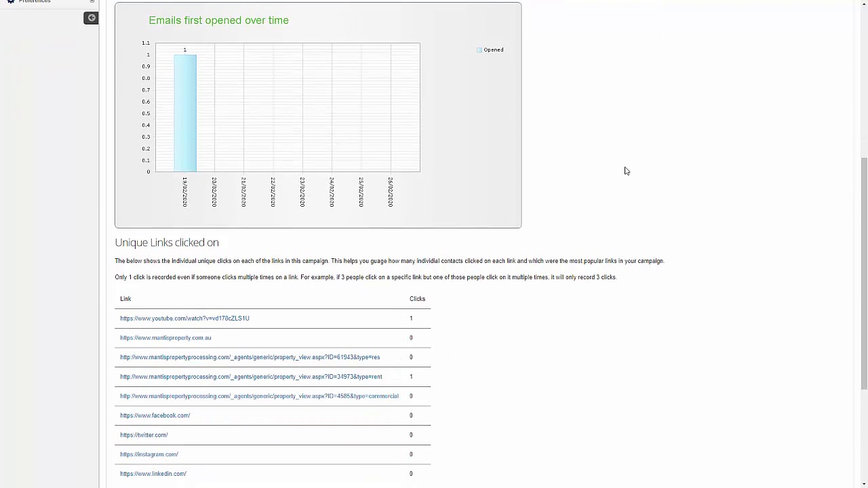This screenshot has width=868, height=488.
Task: Open the facebook.com link
Action: [x=155, y=415]
